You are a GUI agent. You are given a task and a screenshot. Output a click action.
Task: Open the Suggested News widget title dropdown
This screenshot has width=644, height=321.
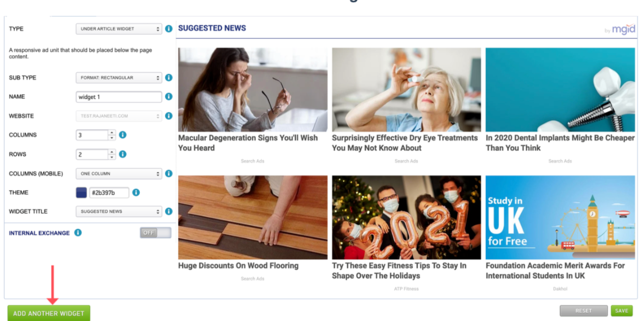point(119,211)
